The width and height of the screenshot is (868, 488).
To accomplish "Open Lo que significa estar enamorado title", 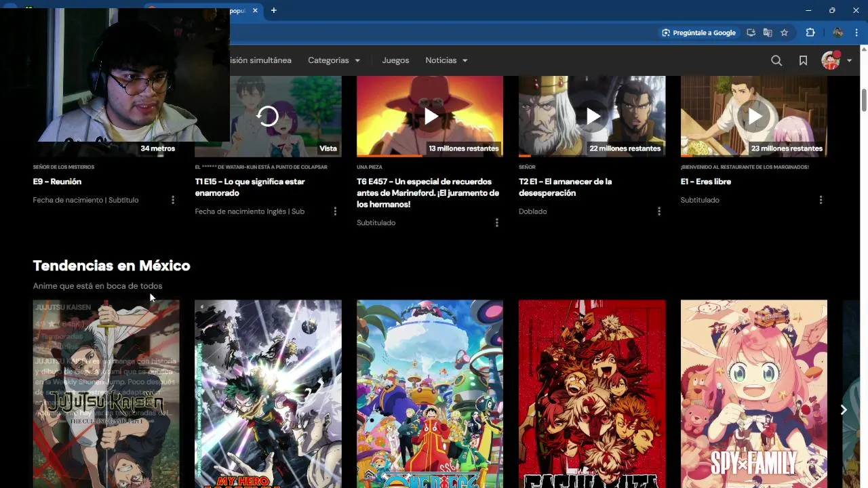I will (x=250, y=187).
